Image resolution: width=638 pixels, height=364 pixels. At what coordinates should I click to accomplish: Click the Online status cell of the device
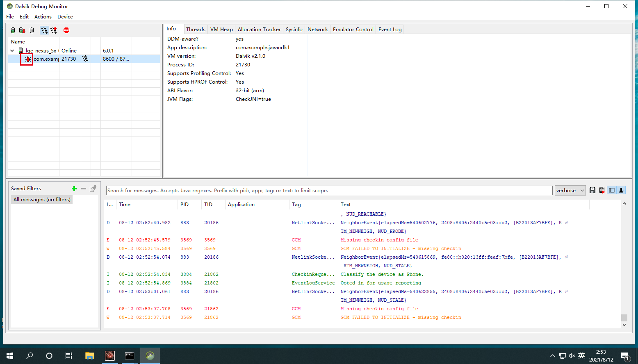click(69, 51)
